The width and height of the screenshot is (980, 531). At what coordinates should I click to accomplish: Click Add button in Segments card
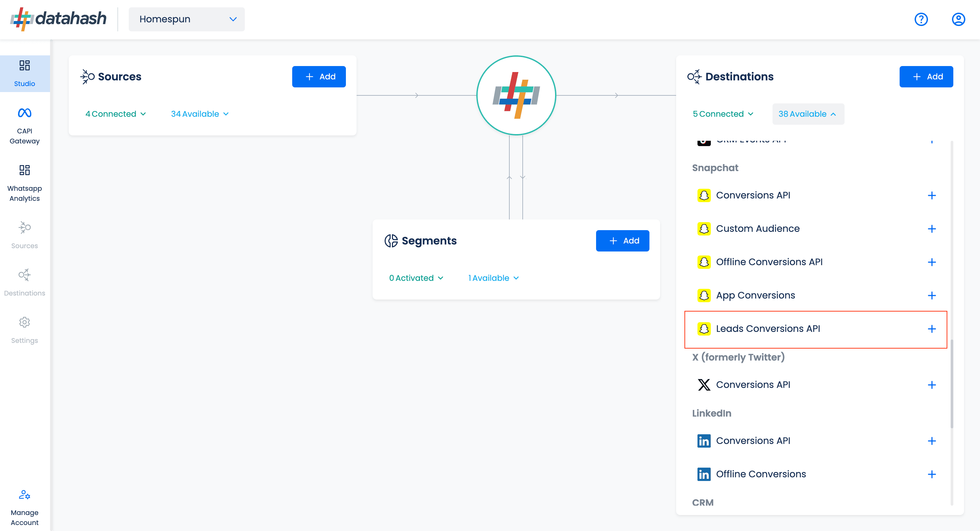(x=622, y=240)
